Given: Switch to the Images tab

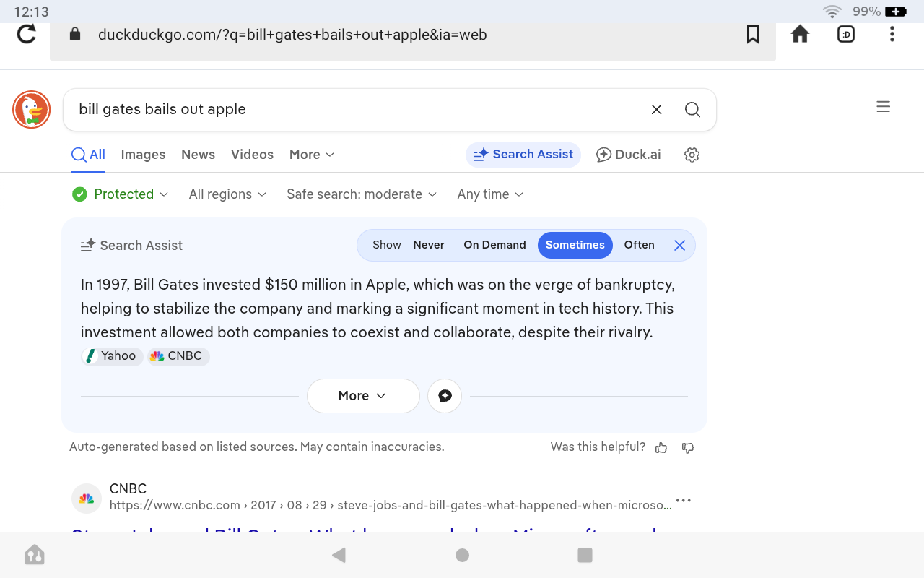Looking at the screenshot, I should pos(143,155).
